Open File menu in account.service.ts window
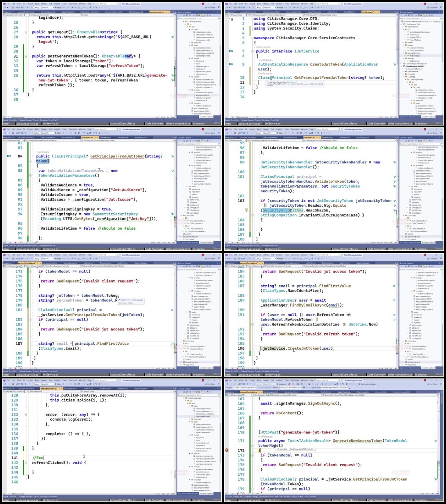 click(8, 4)
